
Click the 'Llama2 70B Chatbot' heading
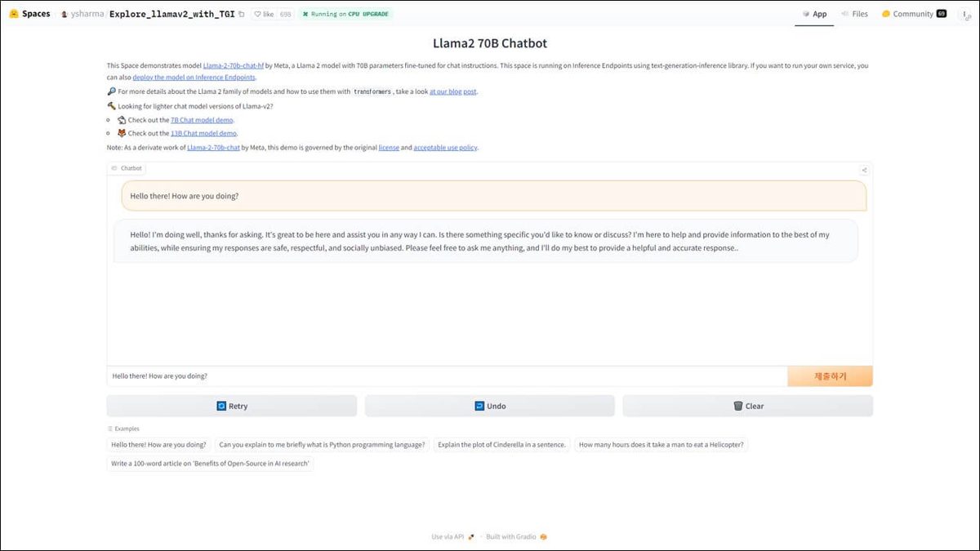[490, 42]
